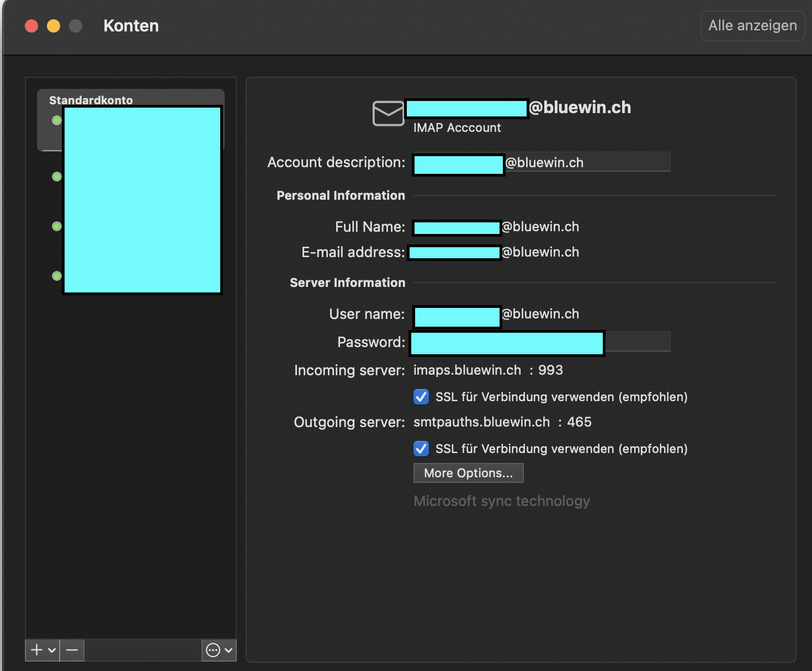
Task: Click the Alle anzeigen button
Action: [x=752, y=26]
